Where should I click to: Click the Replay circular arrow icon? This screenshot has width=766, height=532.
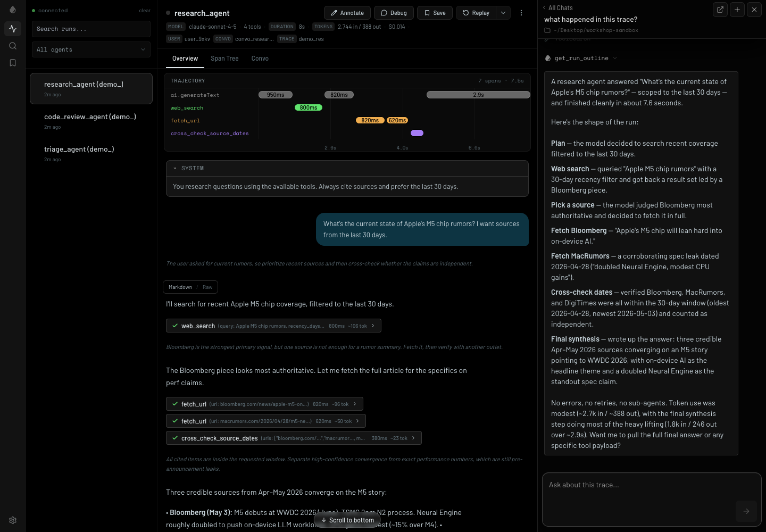click(466, 13)
